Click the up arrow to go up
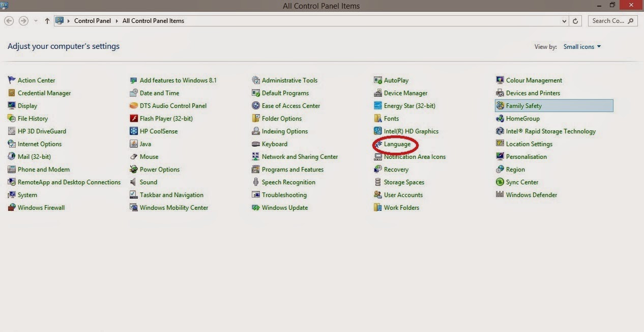This screenshot has height=332, width=644. click(47, 21)
